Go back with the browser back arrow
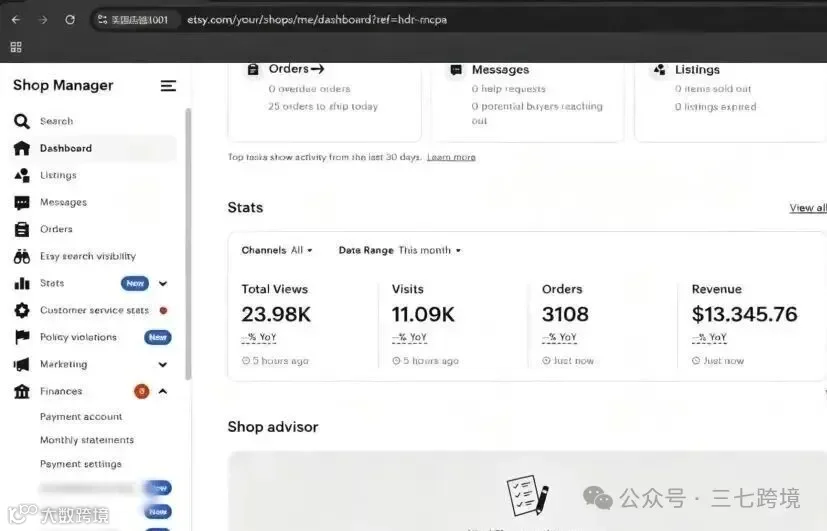Viewport: 827px width, 531px height. point(16,20)
